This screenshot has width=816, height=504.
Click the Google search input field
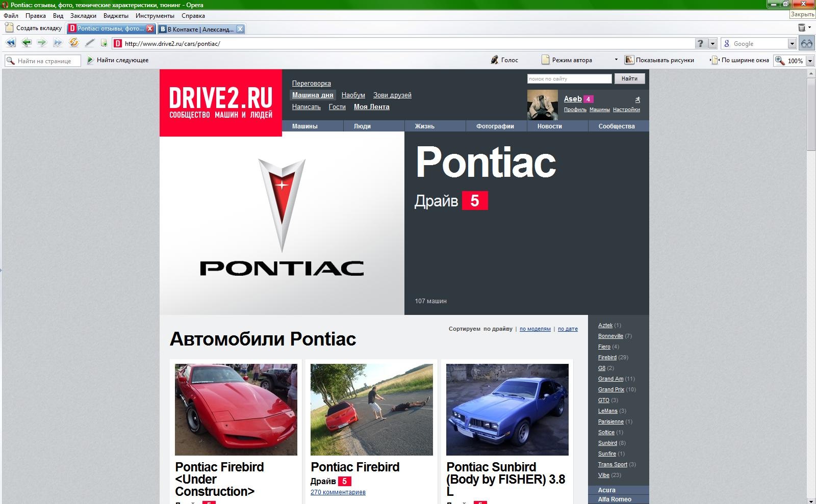click(759, 44)
